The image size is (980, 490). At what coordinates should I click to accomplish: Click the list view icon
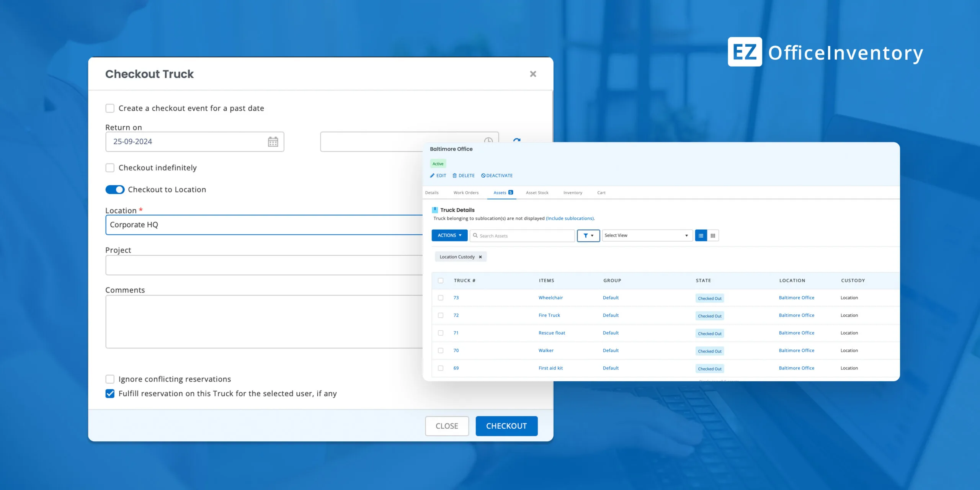(x=701, y=235)
